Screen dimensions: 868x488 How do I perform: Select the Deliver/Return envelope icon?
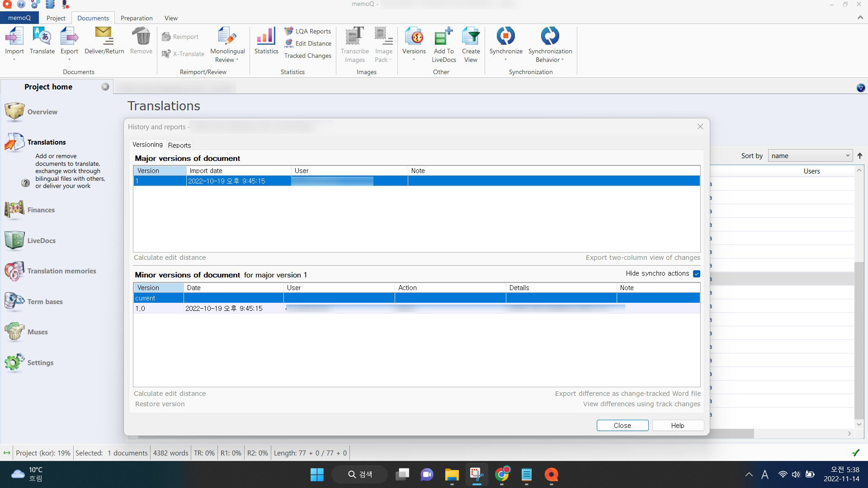104,36
